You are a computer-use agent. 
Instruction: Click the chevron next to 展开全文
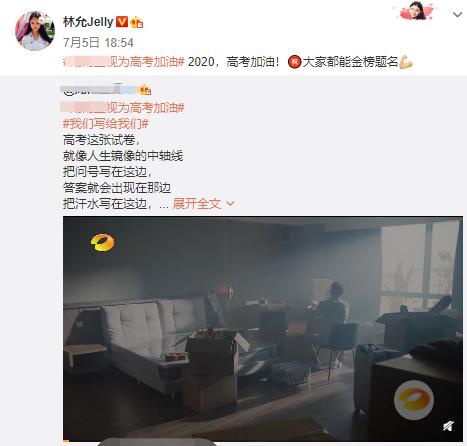point(230,204)
